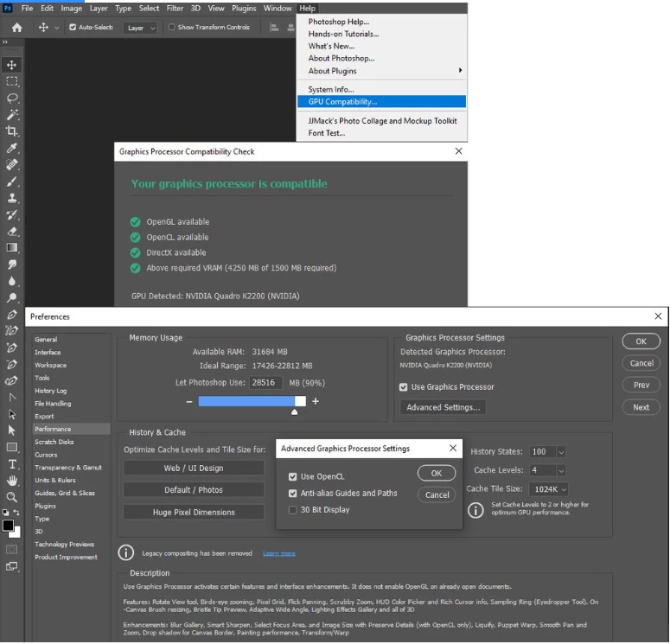Screen dimensions: 670x644
Task: Click the memory usage slider handle
Action: (x=295, y=412)
